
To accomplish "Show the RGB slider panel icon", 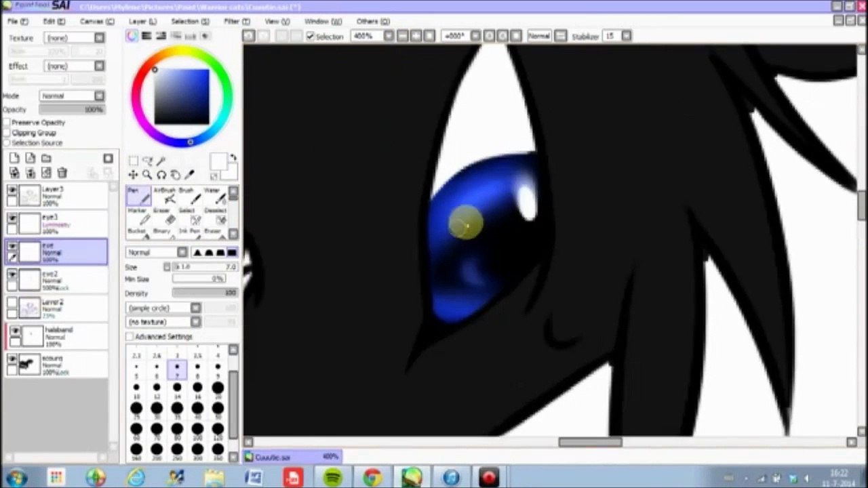I will point(146,36).
